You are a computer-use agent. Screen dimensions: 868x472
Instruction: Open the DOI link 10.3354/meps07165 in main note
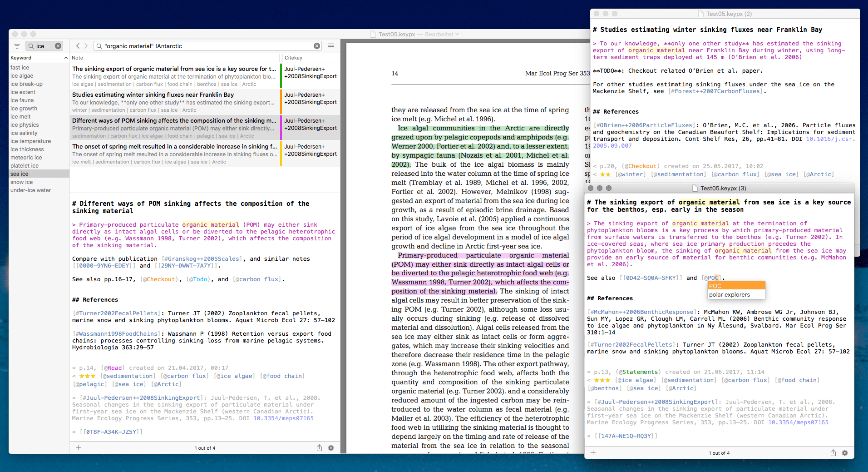click(283, 418)
